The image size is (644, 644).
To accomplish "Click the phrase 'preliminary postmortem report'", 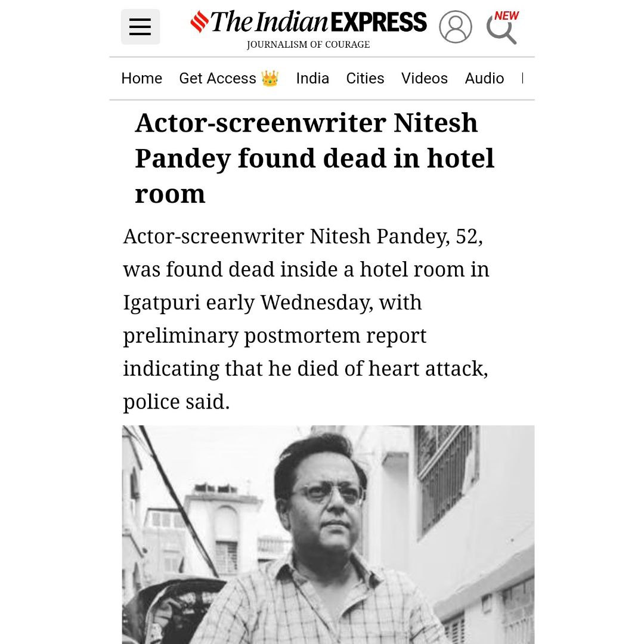I will pos(274,336).
